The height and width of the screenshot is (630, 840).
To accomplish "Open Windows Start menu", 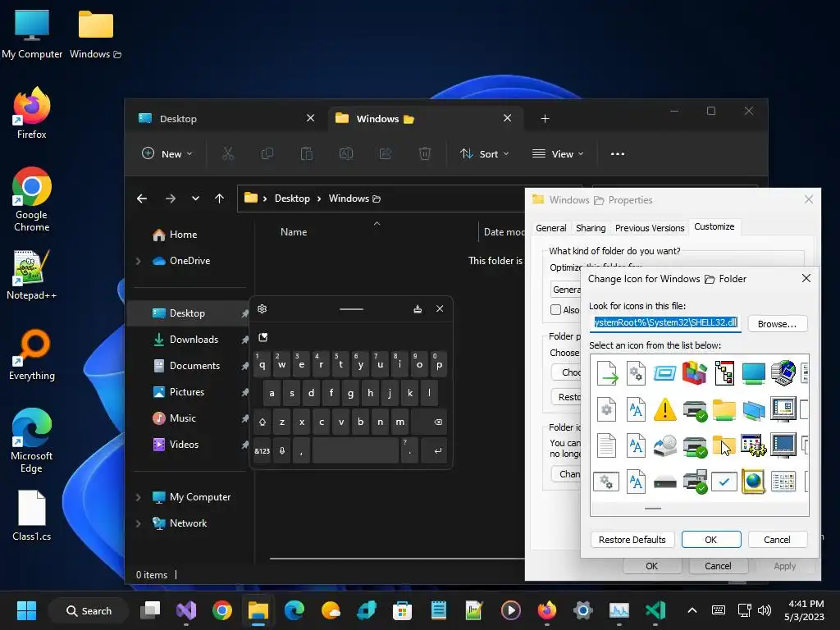I will pos(26,610).
